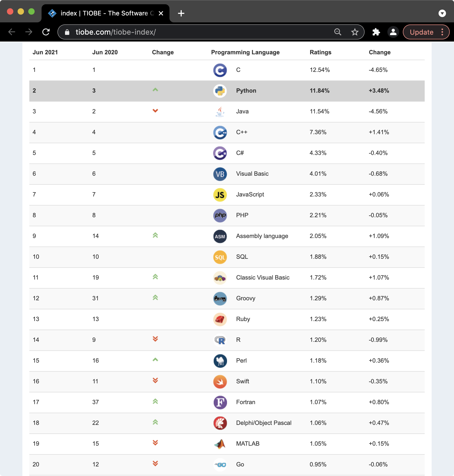
Task: Click the Java coffee cup logo
Action: (x=220, y=112)
